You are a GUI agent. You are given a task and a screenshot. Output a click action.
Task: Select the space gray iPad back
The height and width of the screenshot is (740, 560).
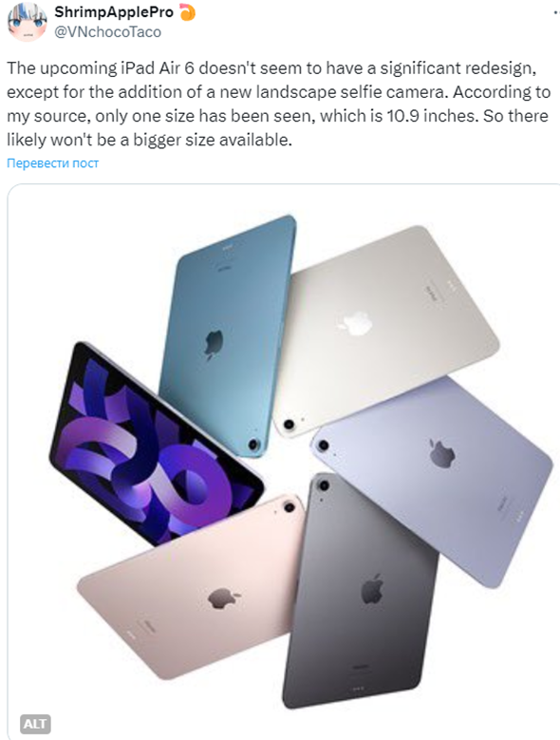tap(361, 590)
